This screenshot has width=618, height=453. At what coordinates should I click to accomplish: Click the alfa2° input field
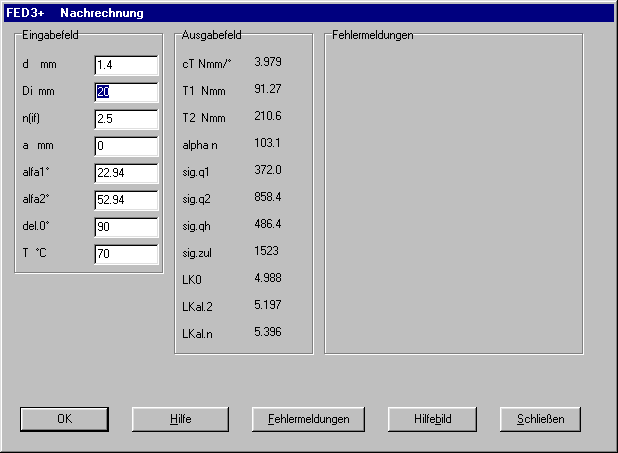click(x=127, y=200)
